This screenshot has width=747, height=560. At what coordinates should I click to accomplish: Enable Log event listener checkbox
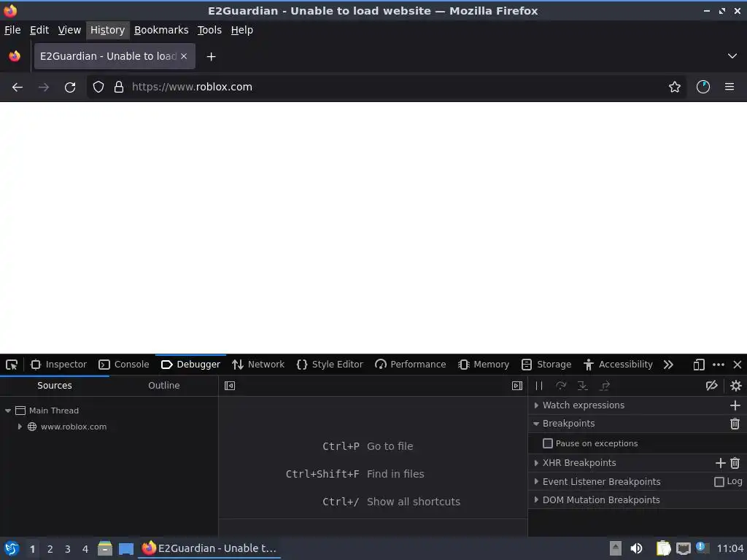pyautogui.click(x=719, y=482)
